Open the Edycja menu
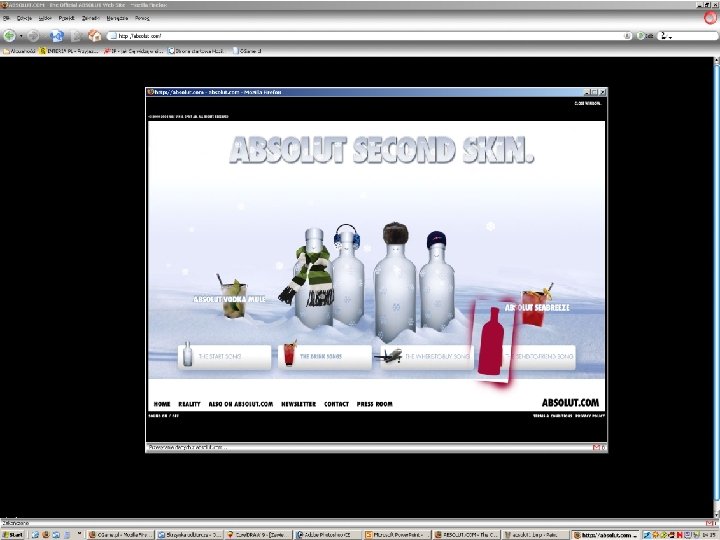Image resolution: width=720 pixels, height=540 pixels. click(24, 18)
